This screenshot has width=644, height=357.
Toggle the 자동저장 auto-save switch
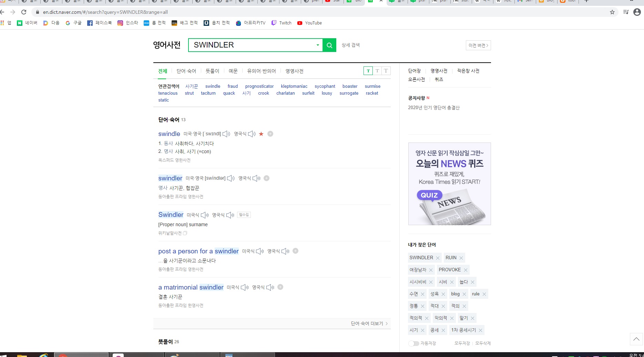(413, 344)
